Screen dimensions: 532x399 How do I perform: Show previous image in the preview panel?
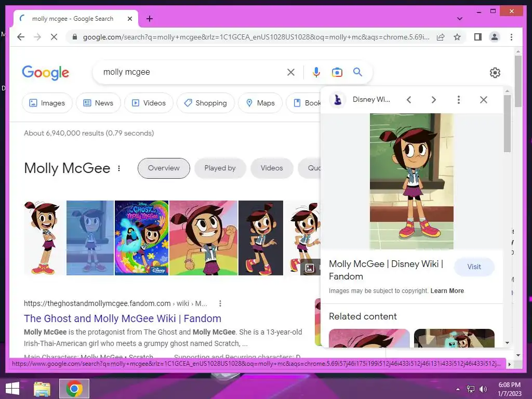click(x=409, y=100)
